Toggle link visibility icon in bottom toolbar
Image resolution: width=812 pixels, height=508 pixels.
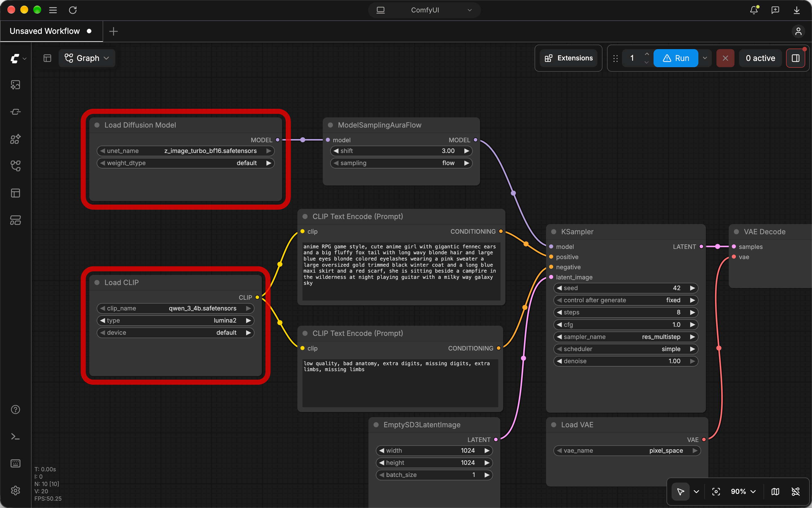[796, 492]
